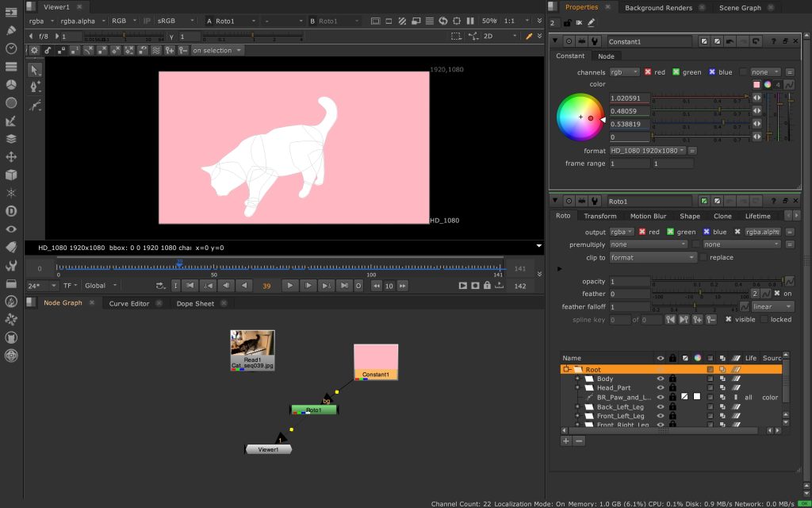
Task: Open the Motion Blur tab in Roto1
Action: [x=648, y=216]
